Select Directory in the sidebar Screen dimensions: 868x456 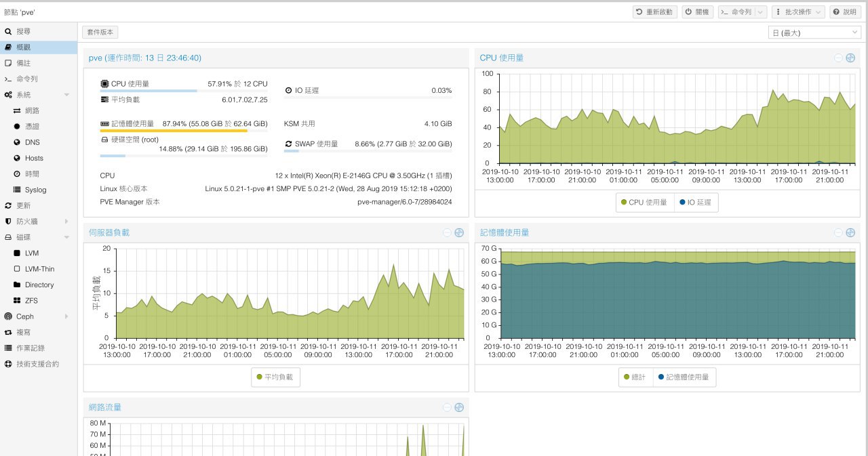click(x=39, y=285)
